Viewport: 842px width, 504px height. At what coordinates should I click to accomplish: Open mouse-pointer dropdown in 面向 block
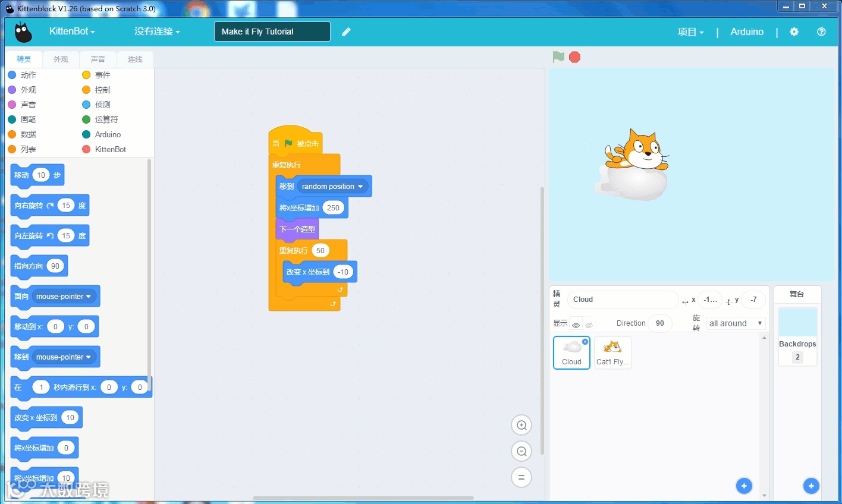pos(64,297)
